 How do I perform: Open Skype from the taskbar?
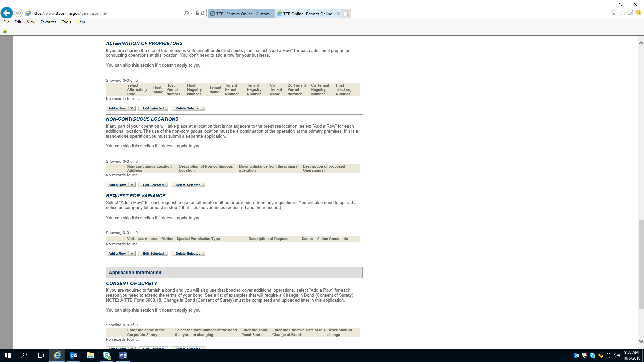point(107,355)
